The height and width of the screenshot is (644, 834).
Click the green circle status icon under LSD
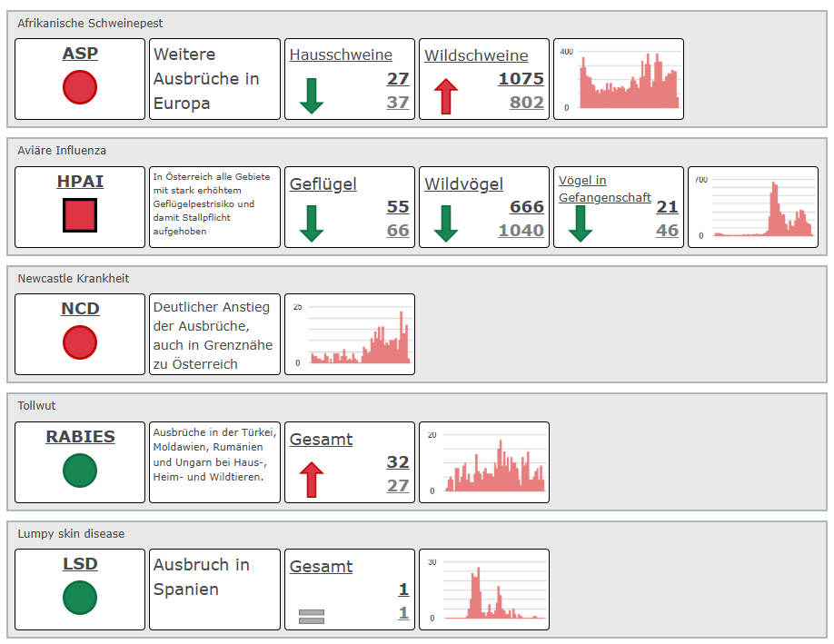tap(80, 598)
